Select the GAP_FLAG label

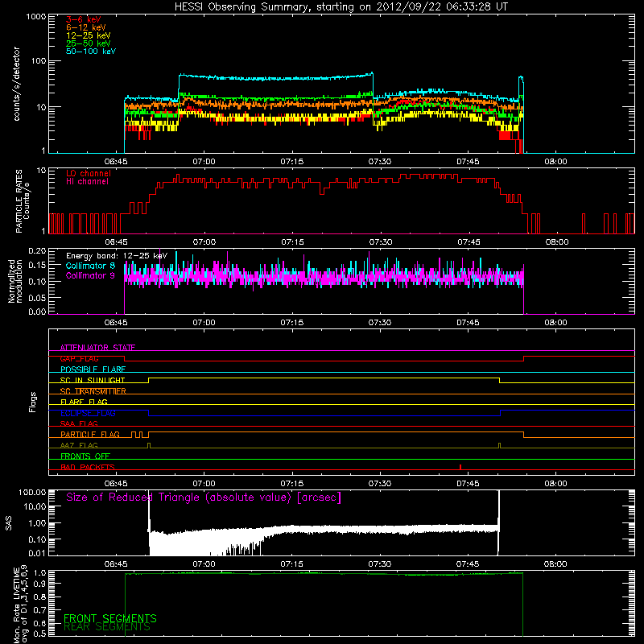[79, 358]
